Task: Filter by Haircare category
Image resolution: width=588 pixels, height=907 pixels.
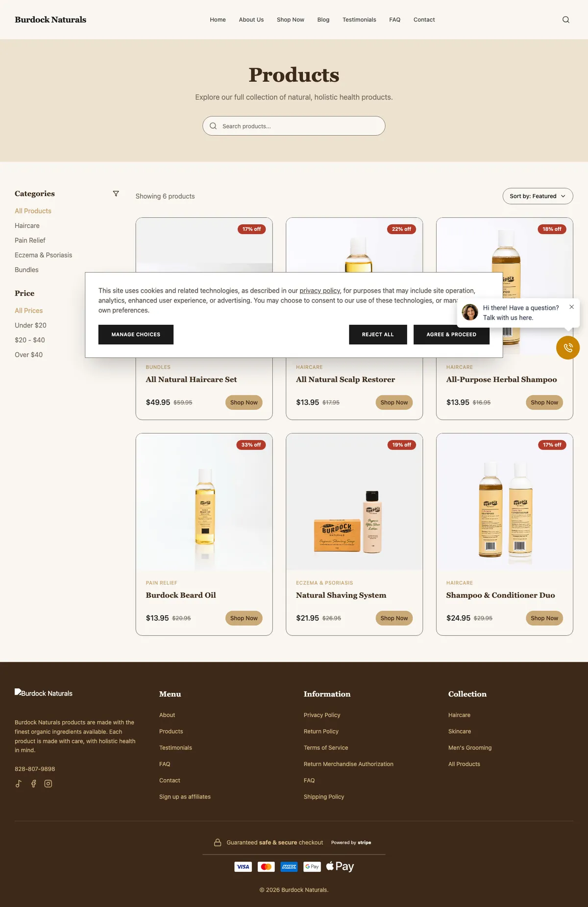Action: (27, 226)
